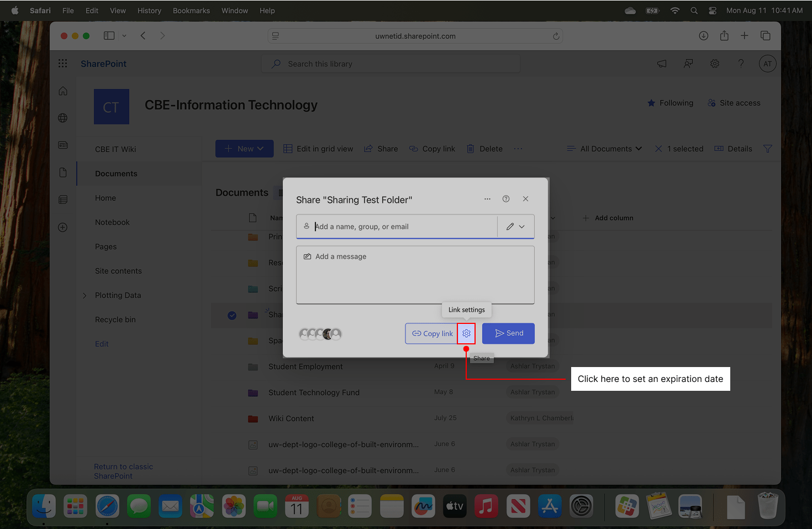This screenshot has height=529, width=812.
Task: Open the Return to classic SharePoint link
Action: 123,471
